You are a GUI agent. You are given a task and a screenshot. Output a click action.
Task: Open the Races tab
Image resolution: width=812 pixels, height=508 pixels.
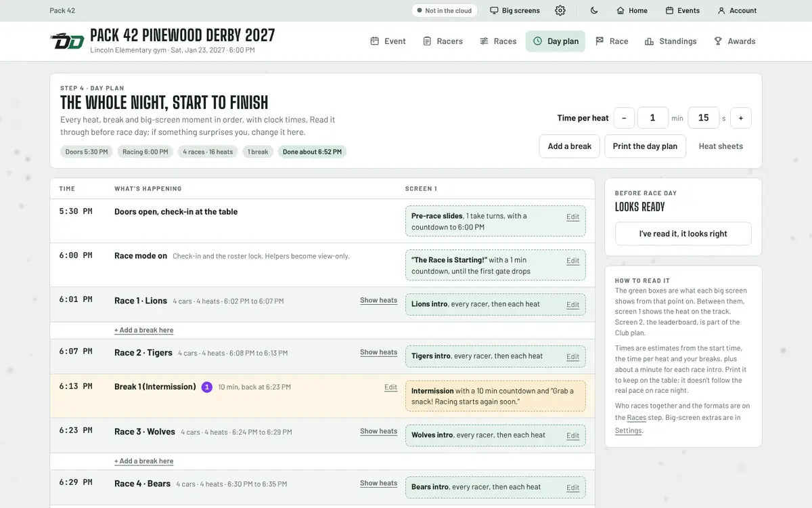pyautogui.click(x=498, y=41)
